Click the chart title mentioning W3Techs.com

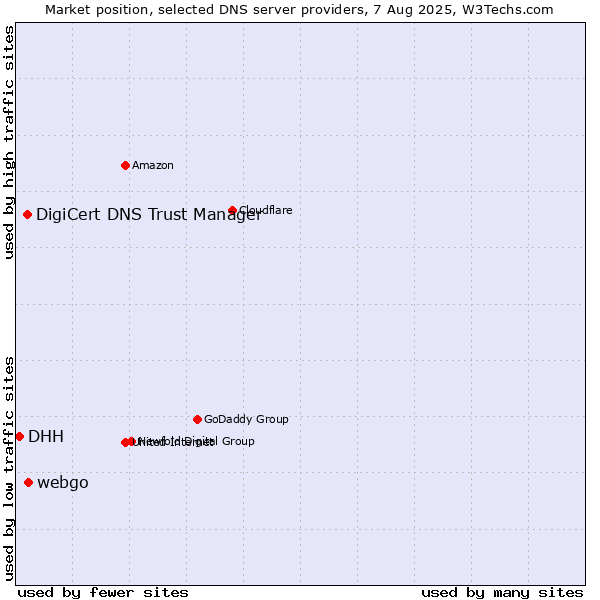click(x=299, y=10)
